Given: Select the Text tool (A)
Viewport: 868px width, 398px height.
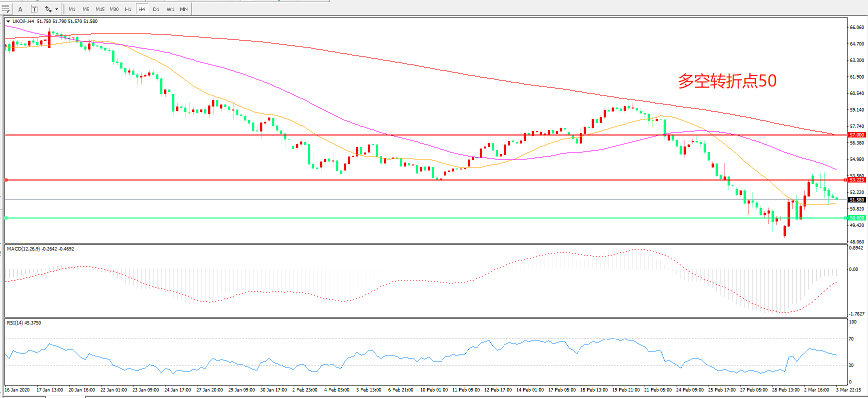Looking at the screenshot, I should [x=20, y=9].
